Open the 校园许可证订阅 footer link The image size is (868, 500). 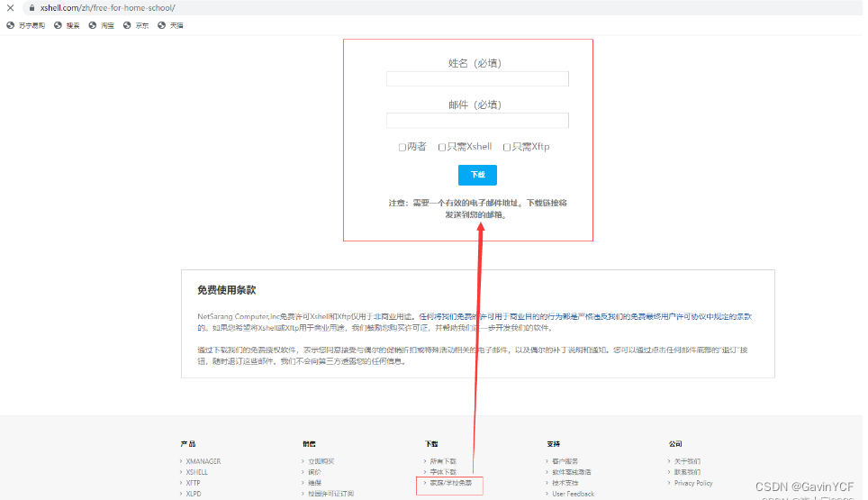click(330, 494)
